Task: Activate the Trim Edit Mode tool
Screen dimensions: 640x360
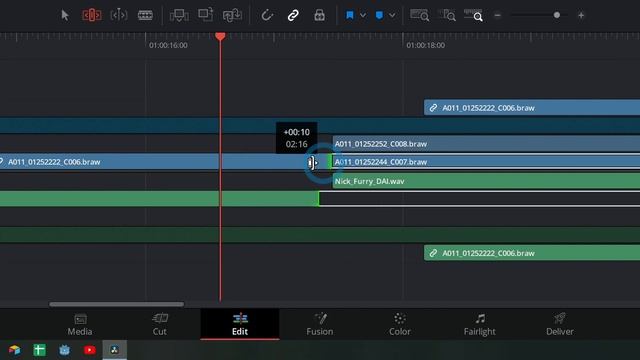Action: click(x=92, y=16)
